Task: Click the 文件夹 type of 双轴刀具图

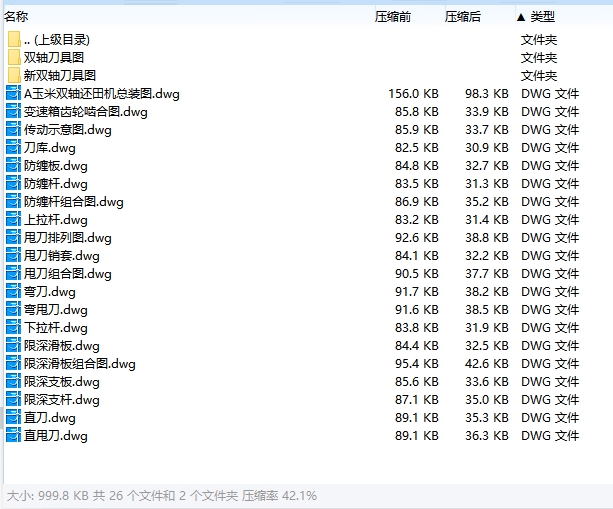Action: point(539,58)
